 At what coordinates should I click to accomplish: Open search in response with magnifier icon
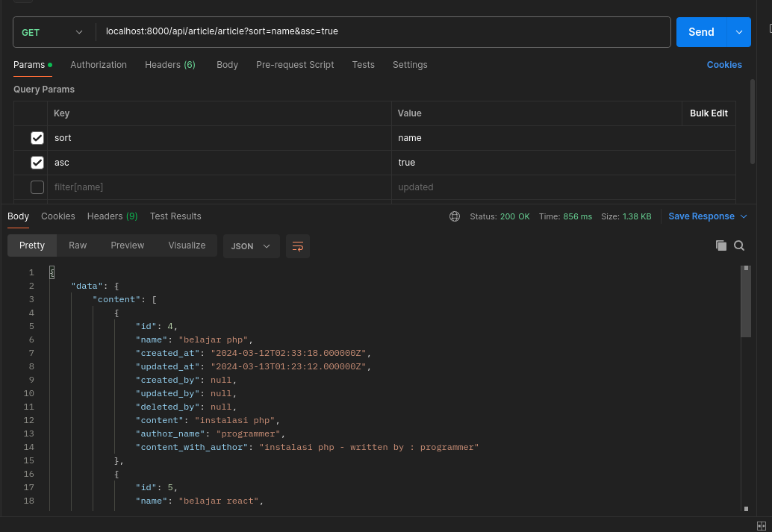click(x=739, y=245)
